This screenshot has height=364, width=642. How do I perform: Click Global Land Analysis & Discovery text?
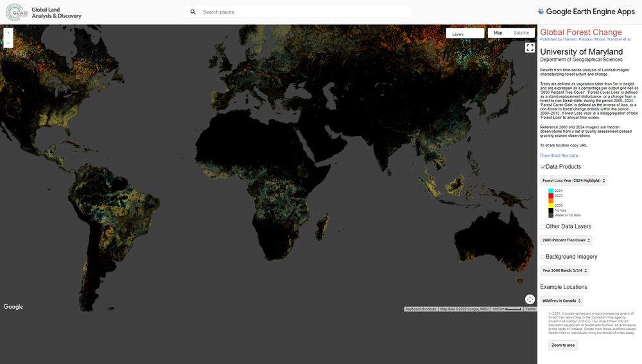pyautogui.click(x=56, y=13)
